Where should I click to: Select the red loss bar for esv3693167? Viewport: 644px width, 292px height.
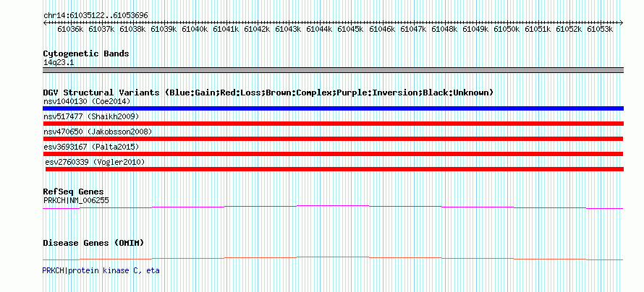coord(333,154)
